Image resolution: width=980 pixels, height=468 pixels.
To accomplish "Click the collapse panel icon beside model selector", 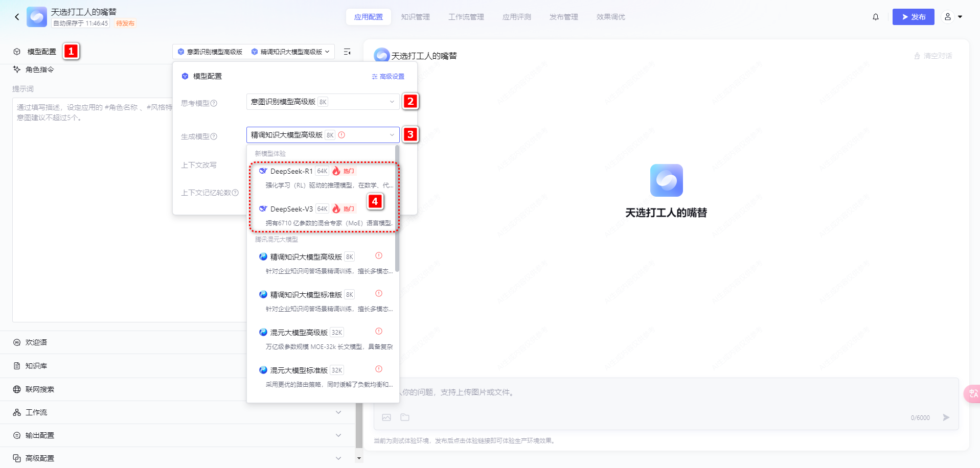I will [x=347, y=52].
